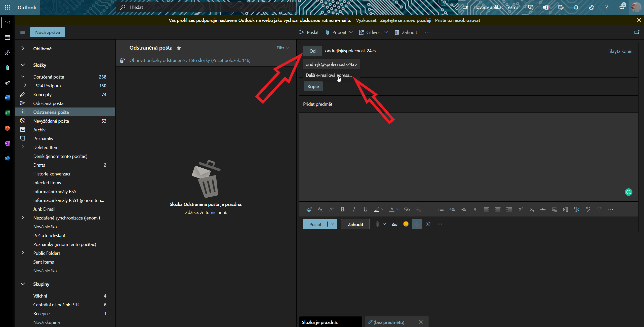Collapse the Skupiny section
Screen dimensions: 644x327
(x=23, y=284)
